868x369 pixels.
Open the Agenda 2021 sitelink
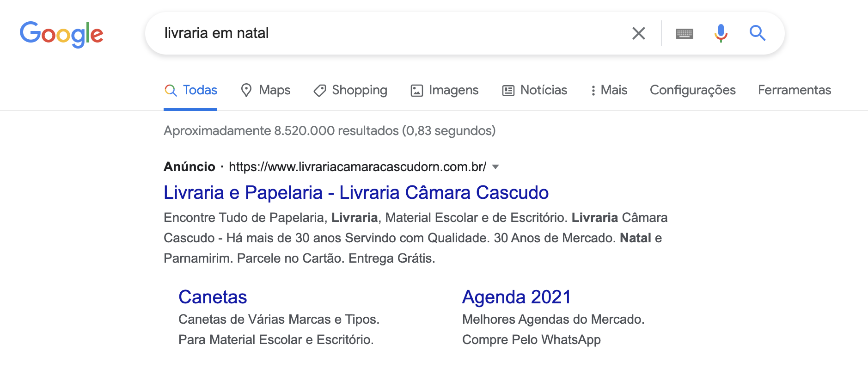pos(516,297)
